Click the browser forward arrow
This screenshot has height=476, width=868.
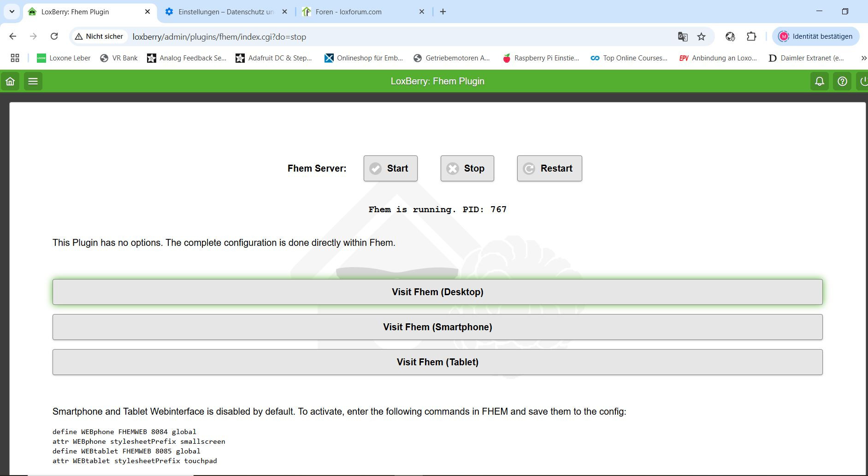point(33,36)
